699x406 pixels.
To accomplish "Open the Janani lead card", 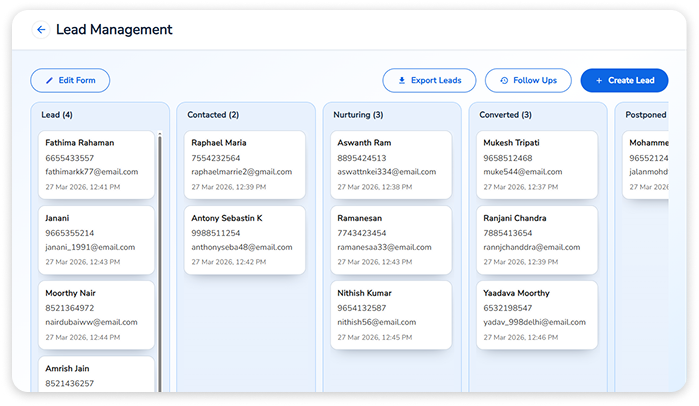I will [96, 240].
